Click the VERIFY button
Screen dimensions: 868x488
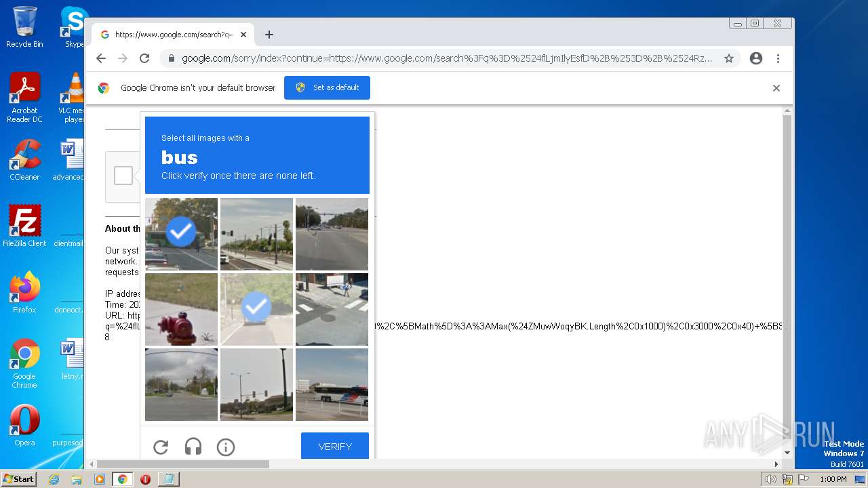point(335,447)
